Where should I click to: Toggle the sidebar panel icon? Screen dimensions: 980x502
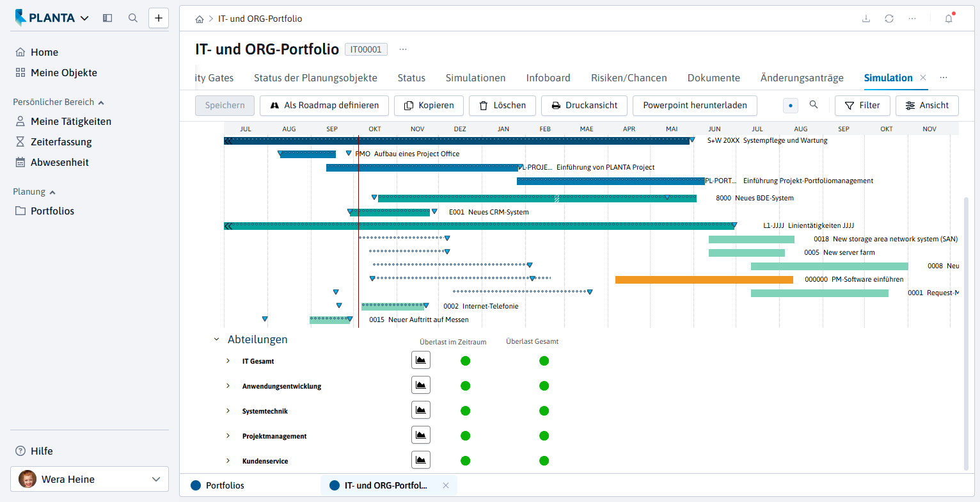tap(107, 18)
